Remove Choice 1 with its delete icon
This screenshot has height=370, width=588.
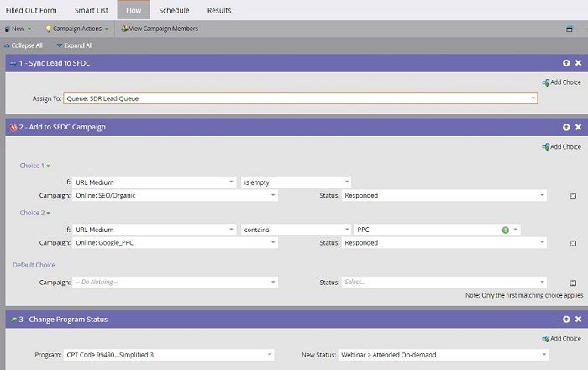(x=573, y=196)
